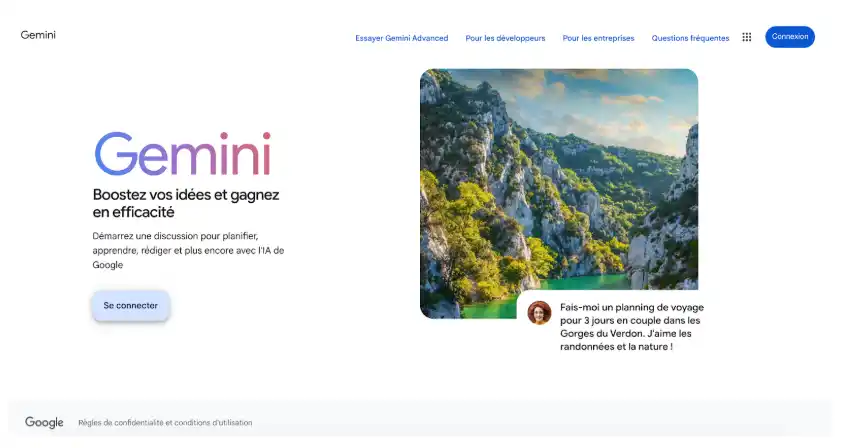Open Essayer Gemini Advanced link
Screen dimensions: 850x448
tap(402, 38)
